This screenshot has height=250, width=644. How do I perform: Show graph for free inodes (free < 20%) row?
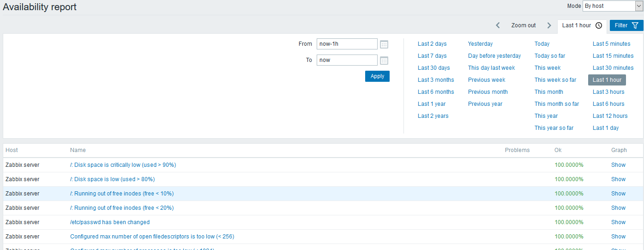[x=618, y=208]
